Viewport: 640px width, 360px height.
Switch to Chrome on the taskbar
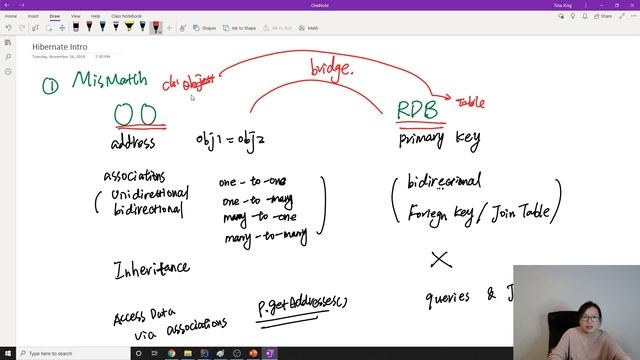171,353
